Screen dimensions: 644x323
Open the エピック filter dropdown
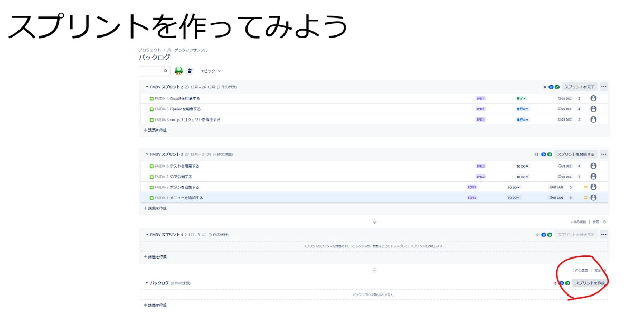(x=210, y=71)
